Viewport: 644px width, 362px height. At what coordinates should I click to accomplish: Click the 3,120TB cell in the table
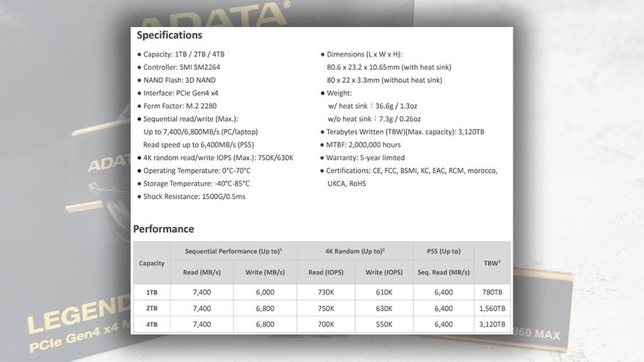click(492, 325)
